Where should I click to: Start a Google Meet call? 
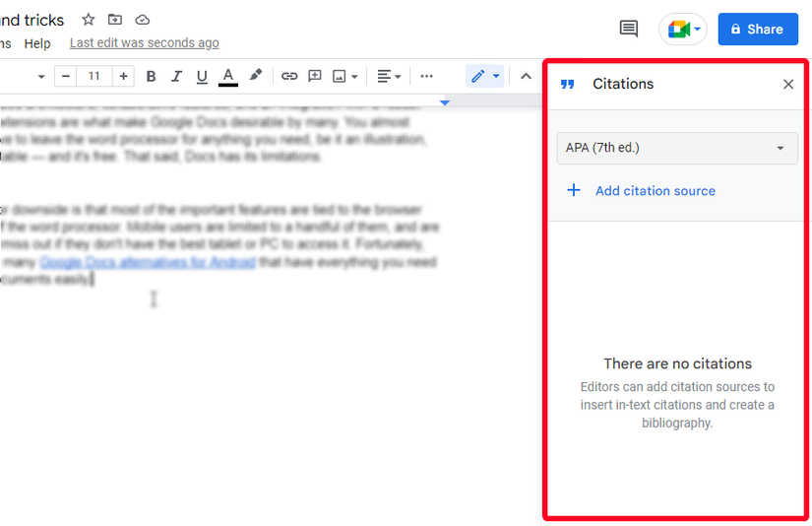pos(683,30)
